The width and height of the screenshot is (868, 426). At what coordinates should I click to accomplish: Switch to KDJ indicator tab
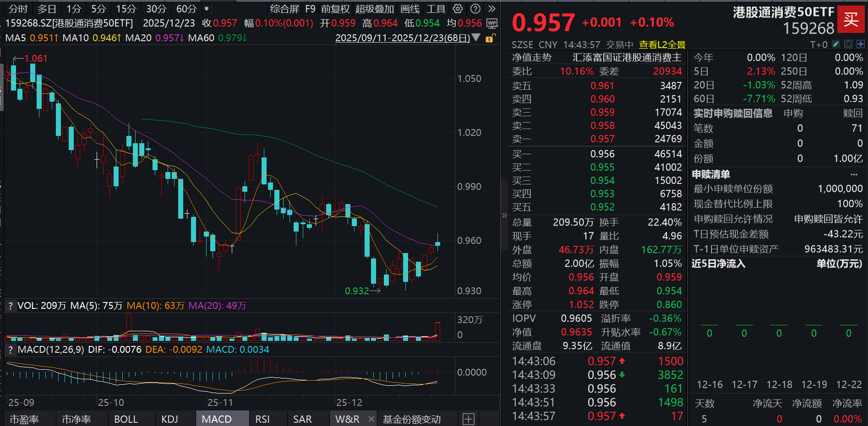click(170, 419)
